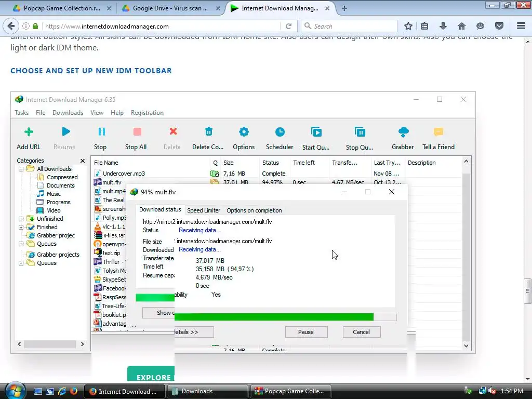The image size is (532, 399).
Task: Click the Stop Queue icon
Action: point(360,132)
